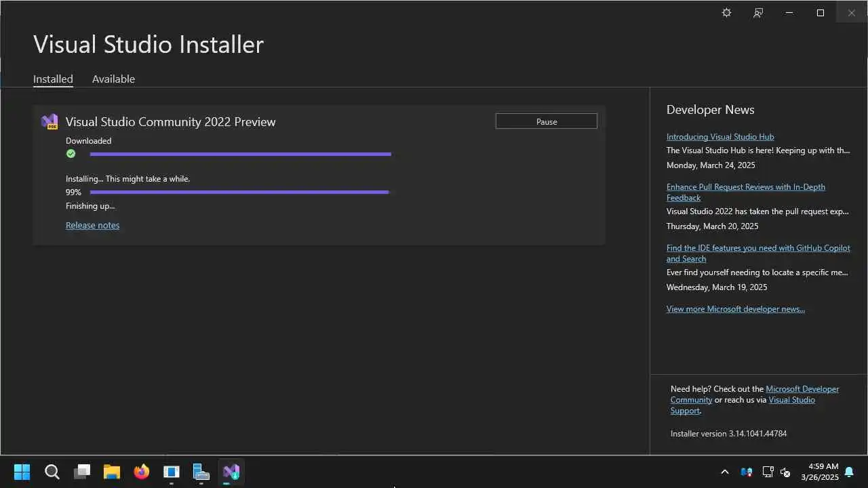Maximize the installer window
868x488 pixels.
[x=821, y=13]
